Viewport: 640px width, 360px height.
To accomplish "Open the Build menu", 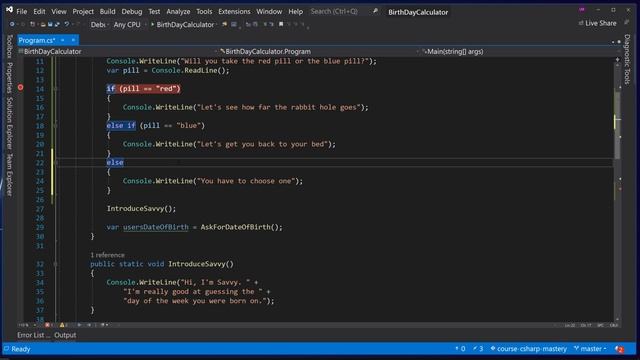I will click(107, 11).
